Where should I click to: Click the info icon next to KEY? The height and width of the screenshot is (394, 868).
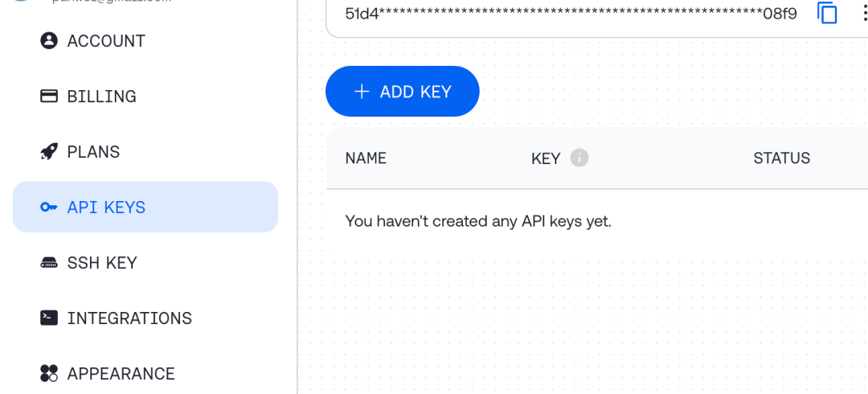[x=579, y=158]
